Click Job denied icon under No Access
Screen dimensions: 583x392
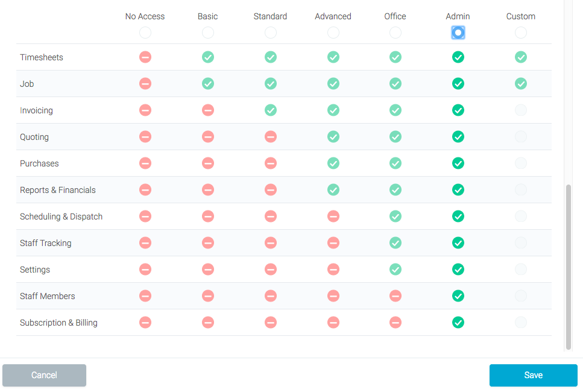click(x=145, y=84)
